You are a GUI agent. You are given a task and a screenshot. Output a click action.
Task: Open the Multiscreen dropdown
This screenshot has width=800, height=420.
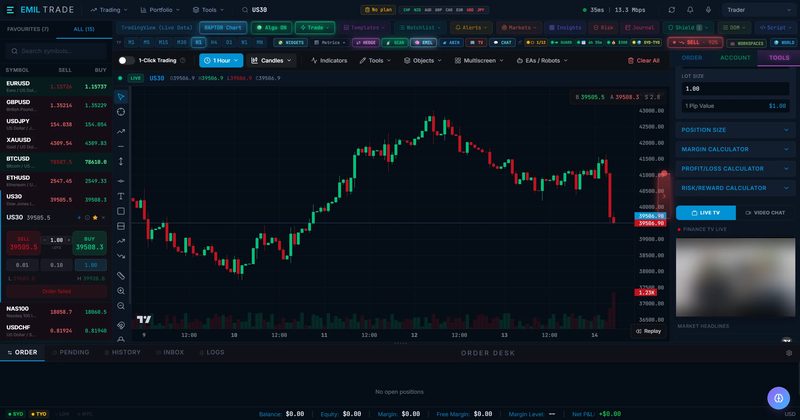tap(479, 60)
